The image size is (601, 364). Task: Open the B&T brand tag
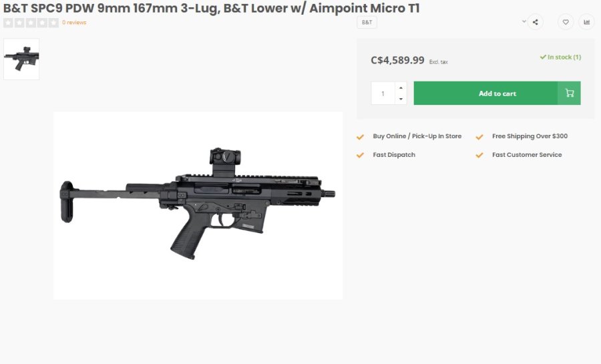point(367,23)
